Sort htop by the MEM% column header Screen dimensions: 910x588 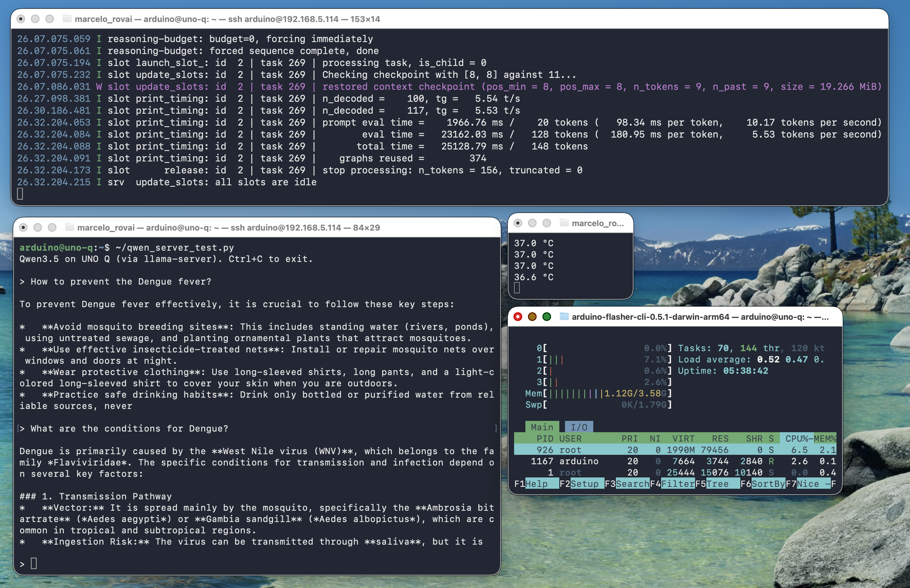825,438
